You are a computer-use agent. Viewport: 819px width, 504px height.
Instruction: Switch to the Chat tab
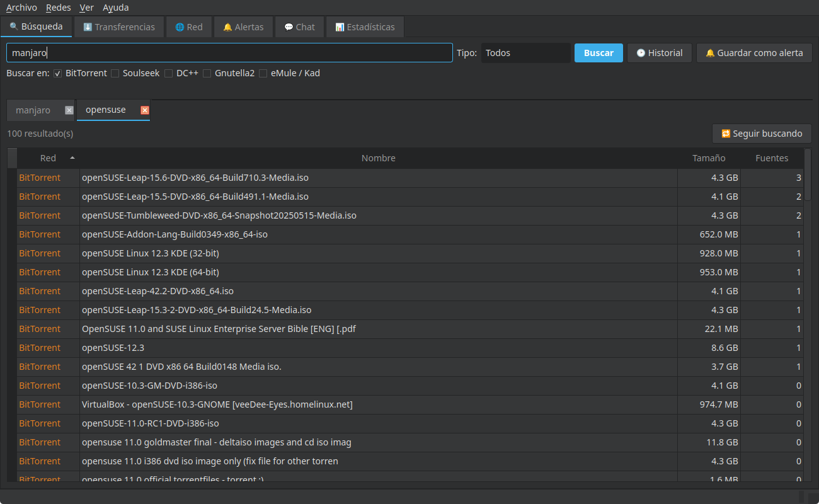tap(299, 27)
